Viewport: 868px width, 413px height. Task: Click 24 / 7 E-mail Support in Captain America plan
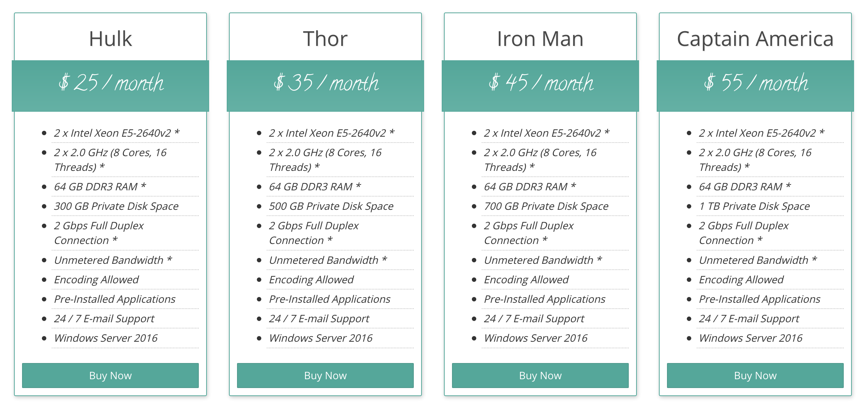point(749,319)
